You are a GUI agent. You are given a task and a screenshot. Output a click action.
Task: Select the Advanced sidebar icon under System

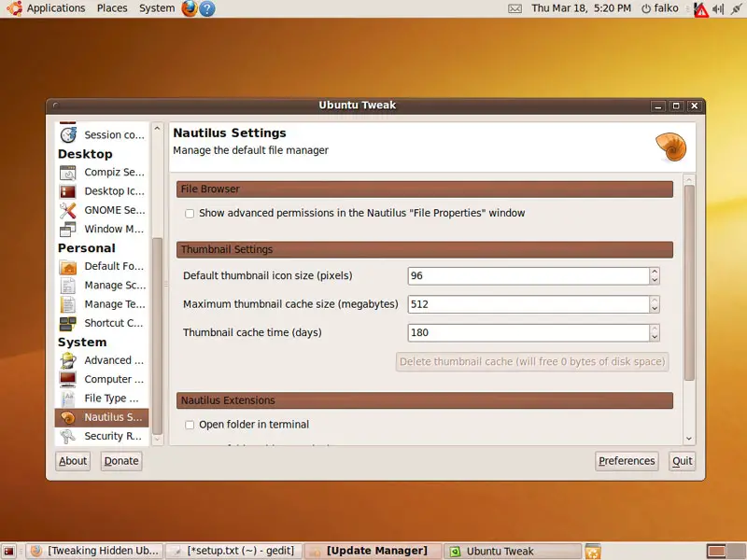pyautogui.click(x=68, y=360)
